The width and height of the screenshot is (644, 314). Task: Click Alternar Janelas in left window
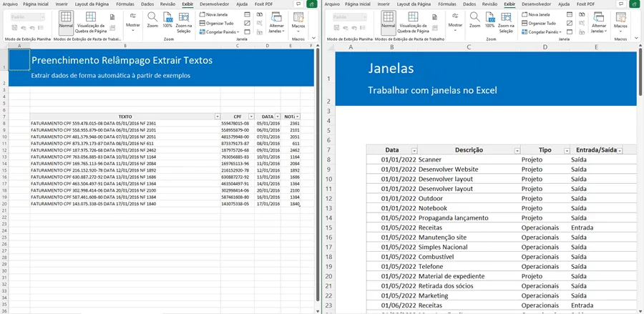[x=276, y=22]
